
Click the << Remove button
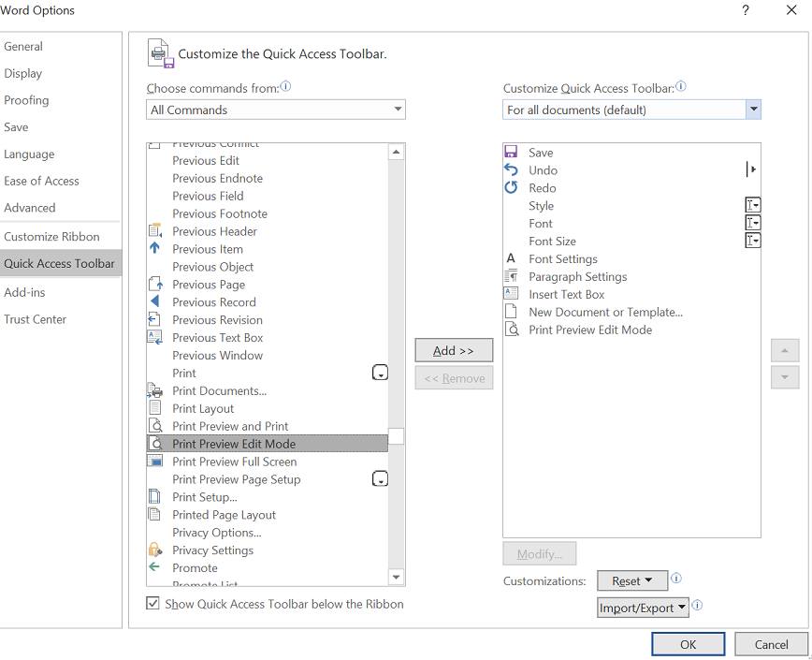point(454,378)
